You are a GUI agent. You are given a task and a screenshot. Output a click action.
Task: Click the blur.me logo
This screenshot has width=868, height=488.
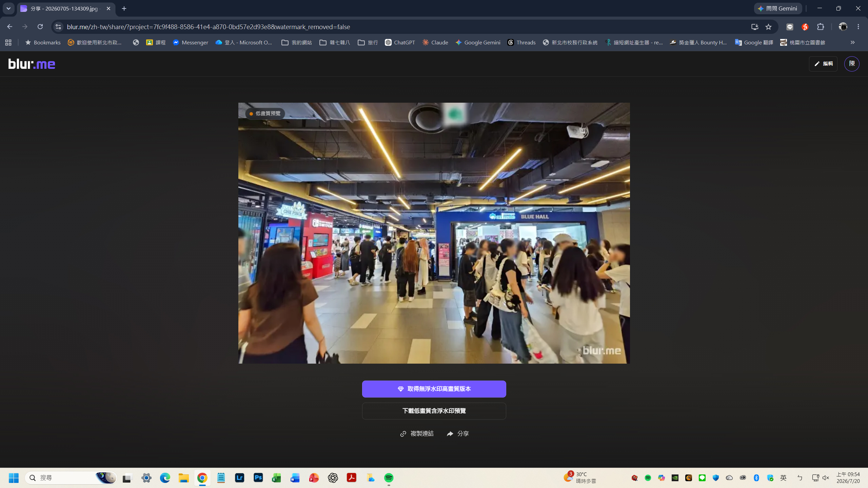pyautogui.click(x=32, y=64)
